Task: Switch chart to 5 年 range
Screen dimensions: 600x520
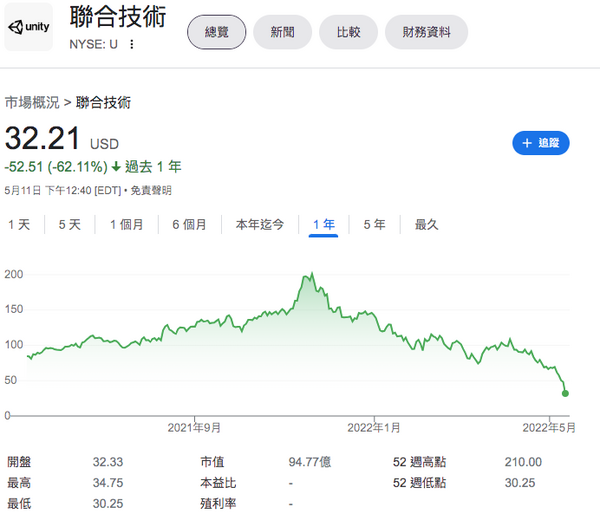Action: tap(374, 225)
